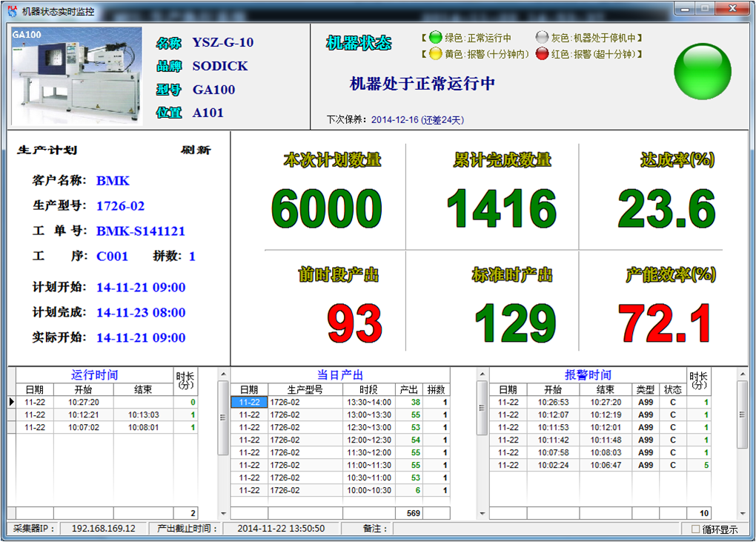Click the gray machine-stopped legend indicator

point(543,38)
